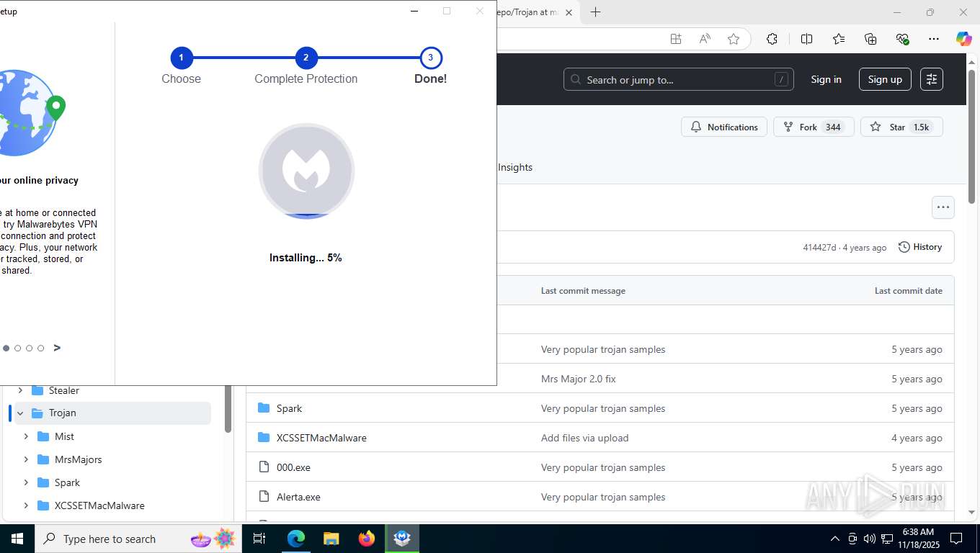Click step 1 Choose in the installer

(181, 58)
